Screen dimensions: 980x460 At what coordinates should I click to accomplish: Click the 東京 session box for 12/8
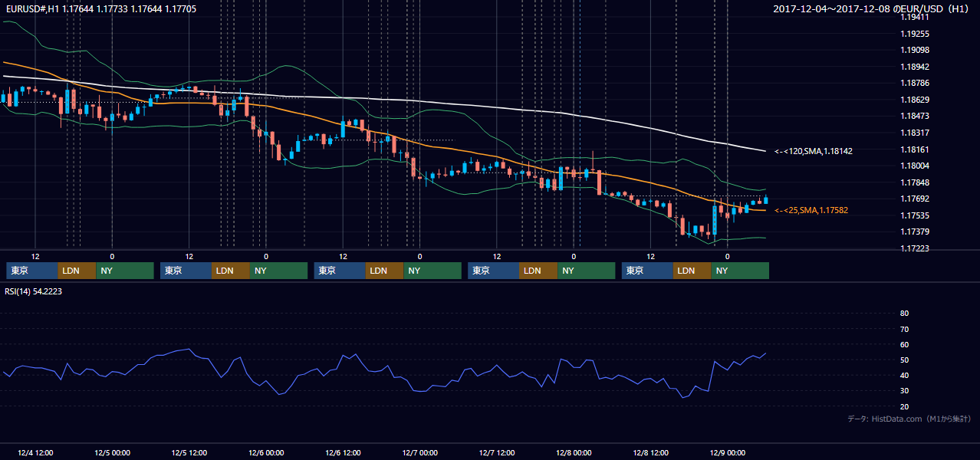pyautogui.click(x=647, y=271)
